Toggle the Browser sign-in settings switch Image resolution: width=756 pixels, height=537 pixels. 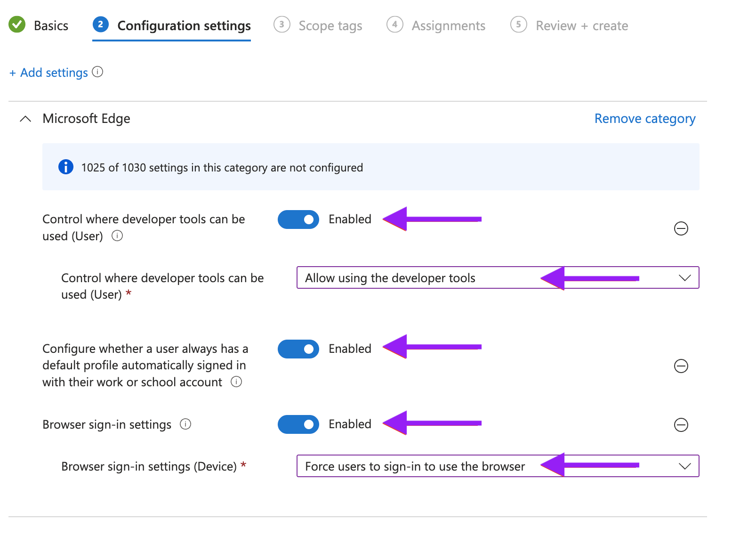[x=298, y=424]
